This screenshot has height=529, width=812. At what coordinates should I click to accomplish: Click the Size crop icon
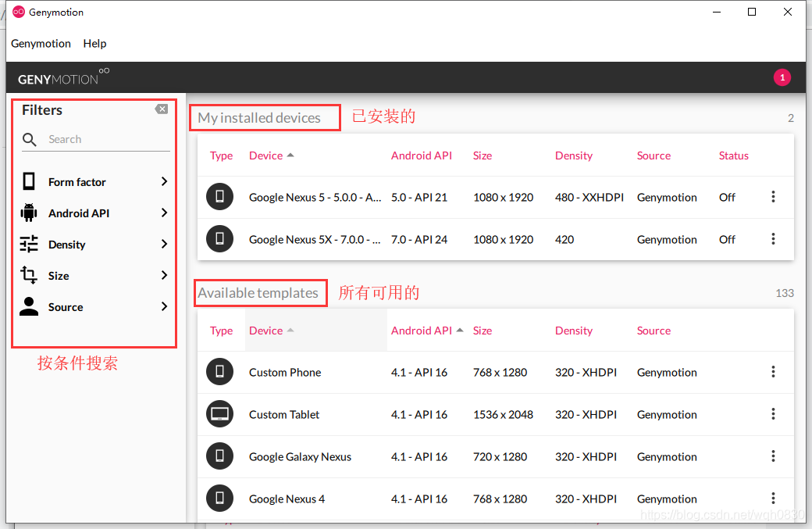pos(29,275)
